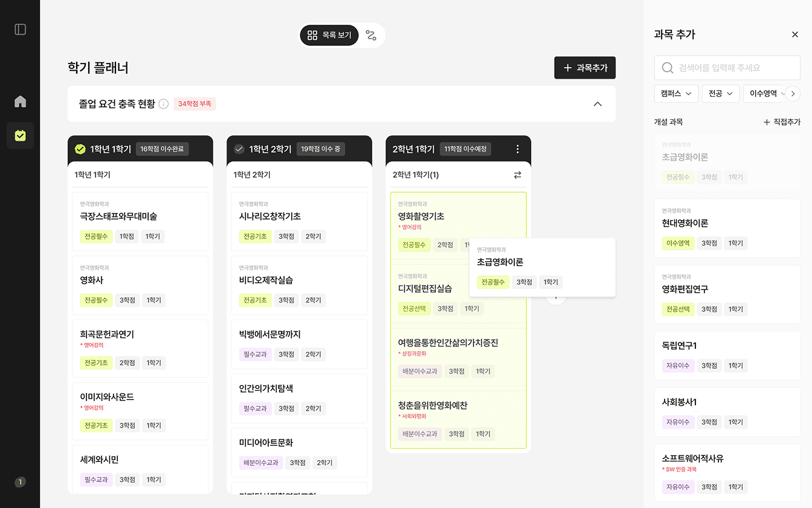Viewport: 812px width, 508px height.
Task: Select the 영화편집연구 course card
Action: 727,294
